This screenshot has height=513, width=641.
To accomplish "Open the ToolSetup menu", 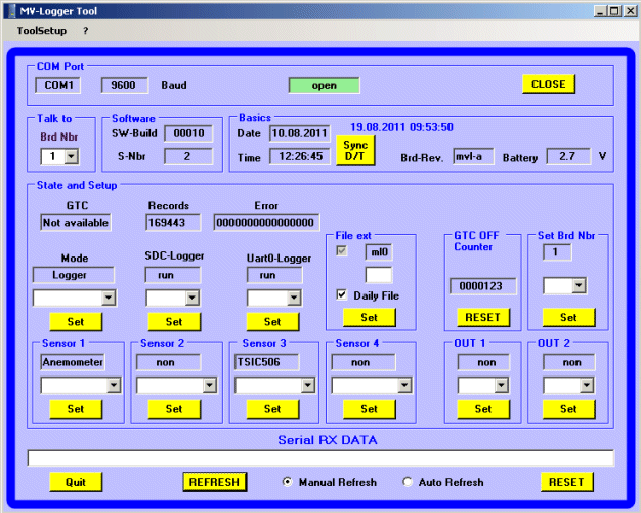I will click(42, 31).
